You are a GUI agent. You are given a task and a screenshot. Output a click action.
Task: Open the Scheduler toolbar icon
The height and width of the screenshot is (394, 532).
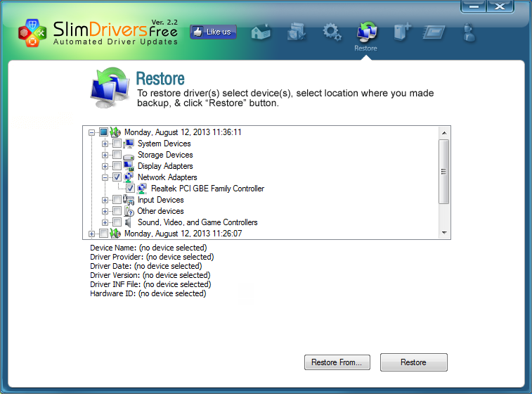click(x=434, y=33)
